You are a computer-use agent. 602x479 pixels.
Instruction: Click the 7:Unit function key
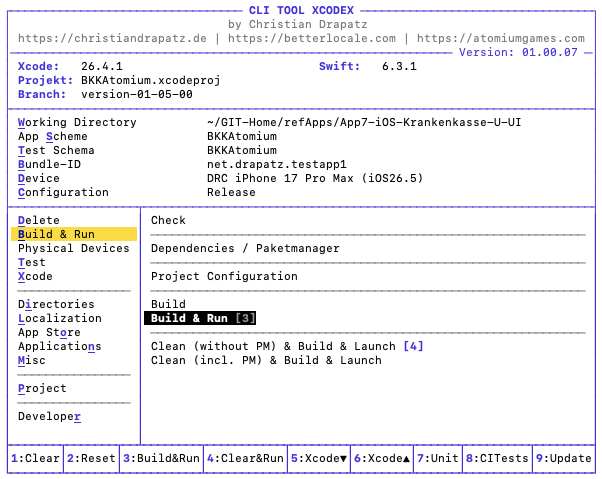[x=438, y=459]
